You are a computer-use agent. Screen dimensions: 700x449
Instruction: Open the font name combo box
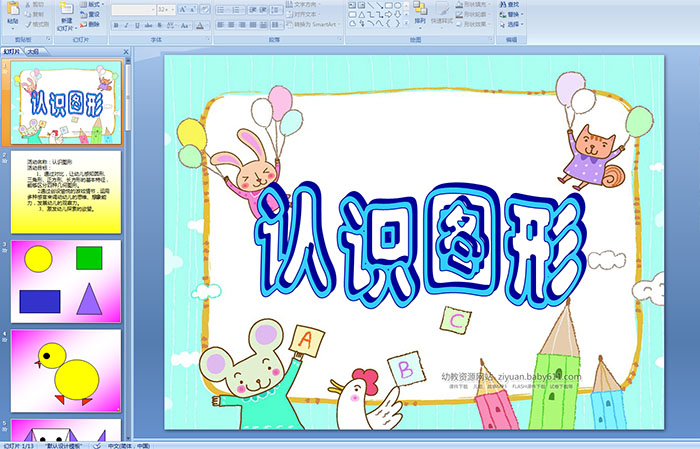pos(133,10)
